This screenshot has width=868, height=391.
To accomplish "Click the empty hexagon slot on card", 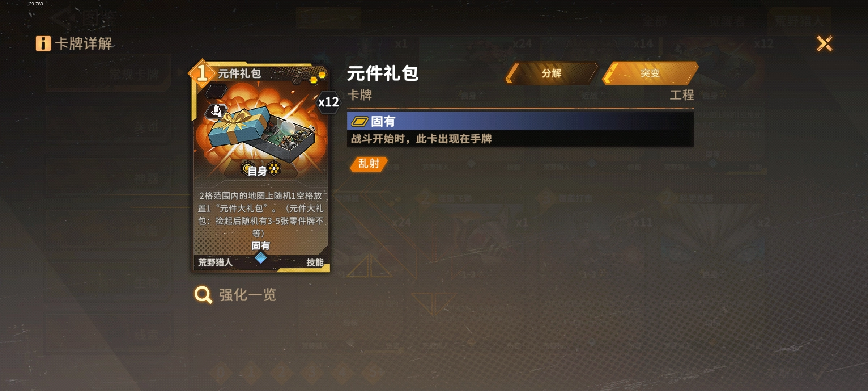I will tap(216, 92).
